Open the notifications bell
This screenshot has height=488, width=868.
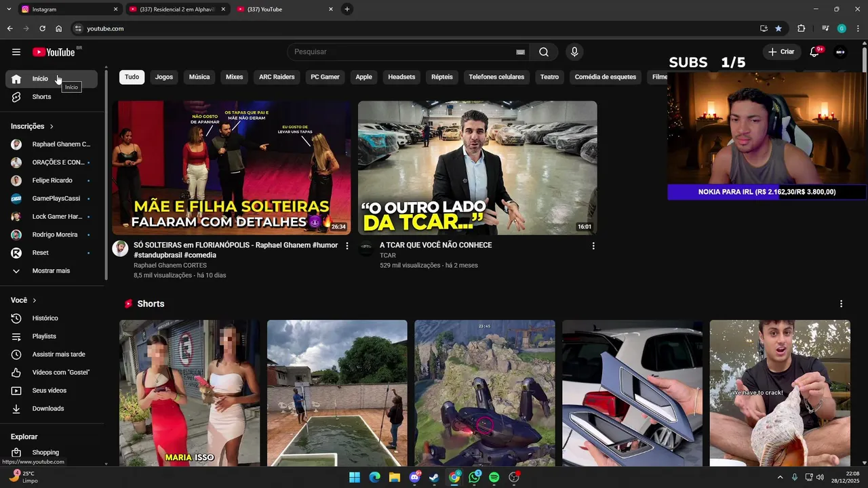[x=814, y=52]
